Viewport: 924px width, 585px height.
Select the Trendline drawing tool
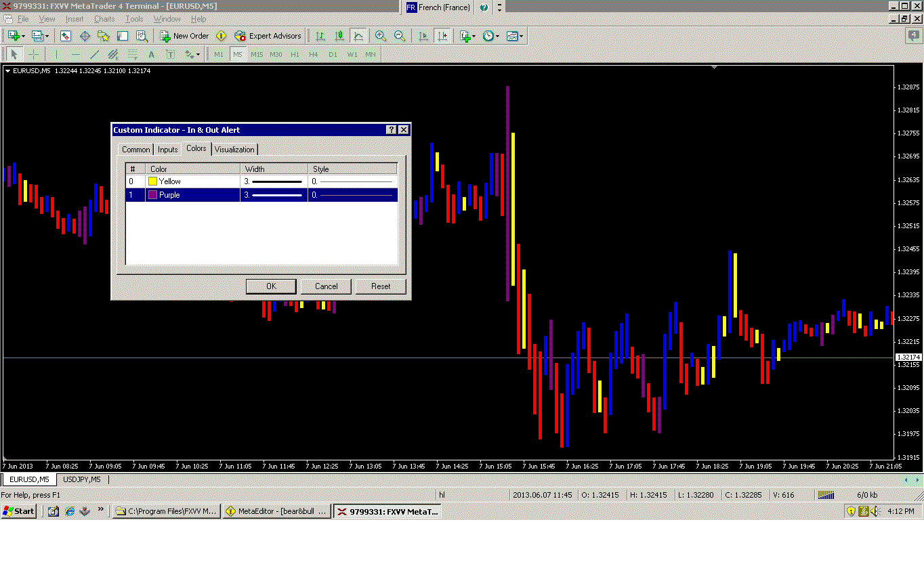click(94, 54)
